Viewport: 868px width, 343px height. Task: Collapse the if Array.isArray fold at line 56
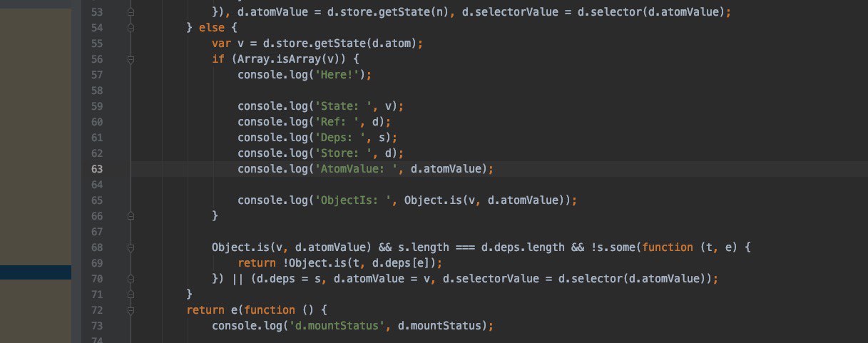pos(131,60)
